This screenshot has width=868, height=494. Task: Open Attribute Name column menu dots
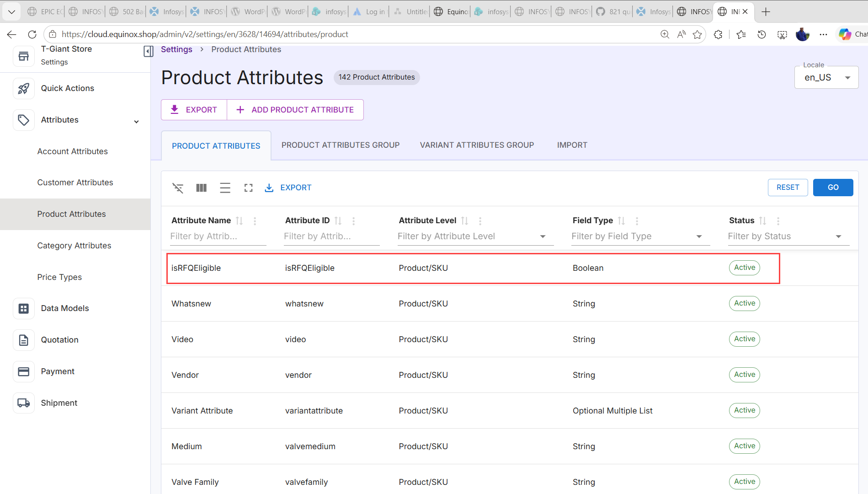coord(255,220)
